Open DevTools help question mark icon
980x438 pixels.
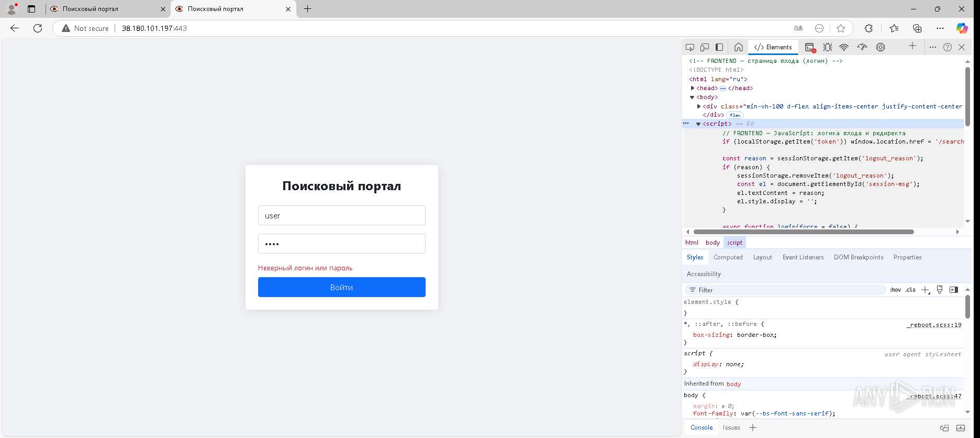pyautogui.click(x=948, y=47)
